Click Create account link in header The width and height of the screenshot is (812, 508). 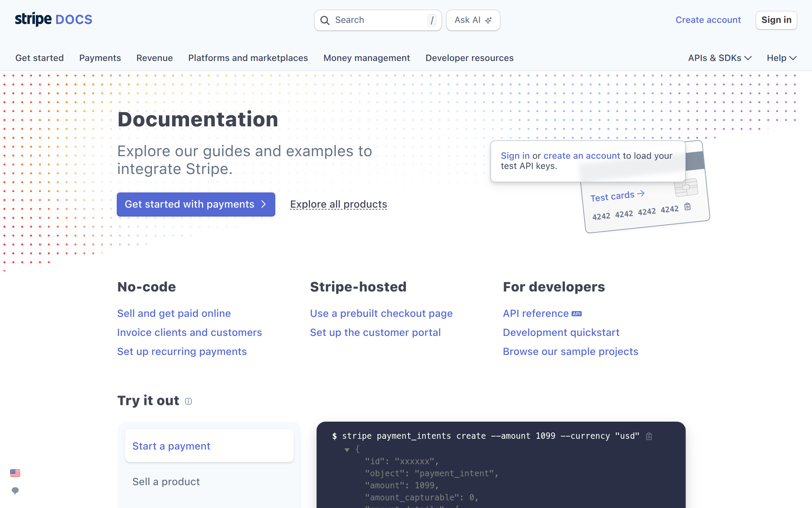pos(708,20)
